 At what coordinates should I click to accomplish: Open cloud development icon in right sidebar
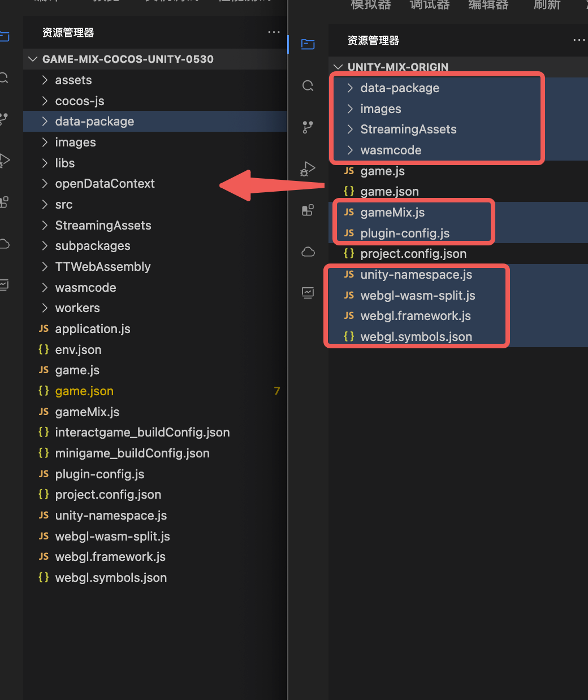coord(308,252)
